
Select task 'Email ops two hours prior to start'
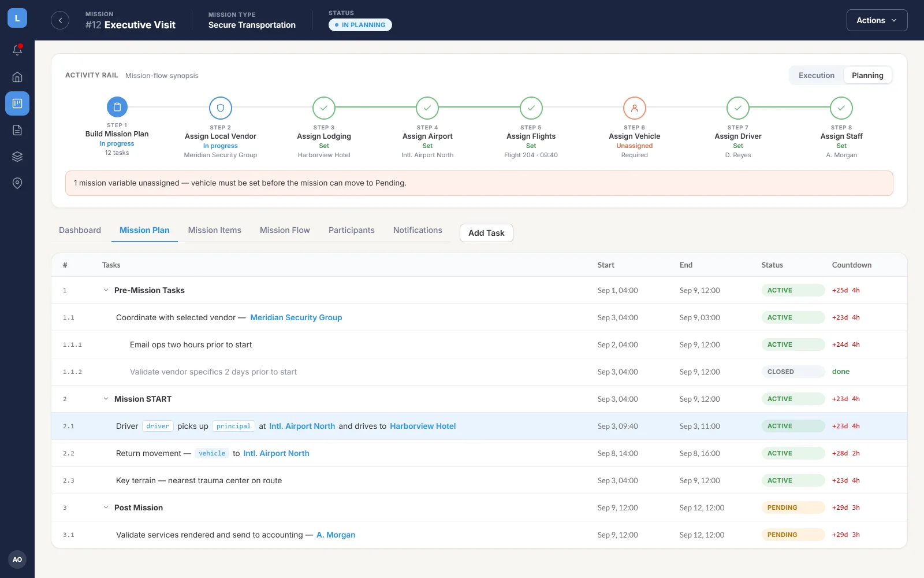(x=191, y=344)
